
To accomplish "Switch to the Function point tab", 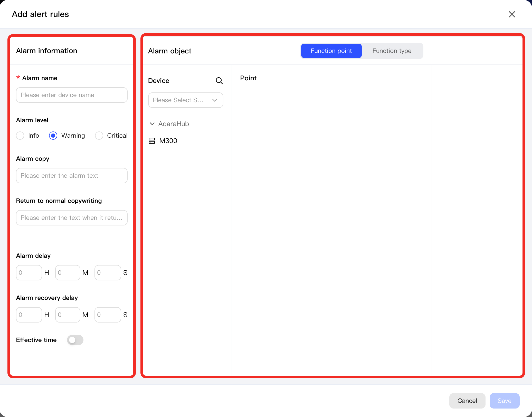I will tap(331, 51).
